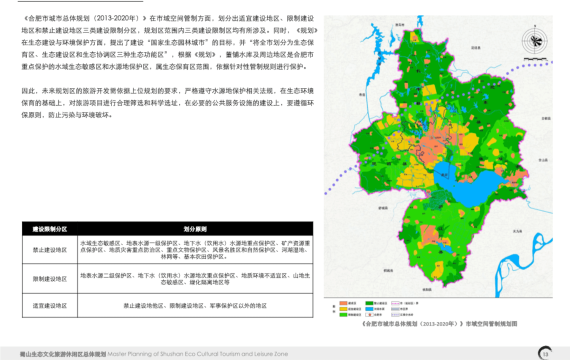Click the red star symbol in the legend

pos(369,315)
